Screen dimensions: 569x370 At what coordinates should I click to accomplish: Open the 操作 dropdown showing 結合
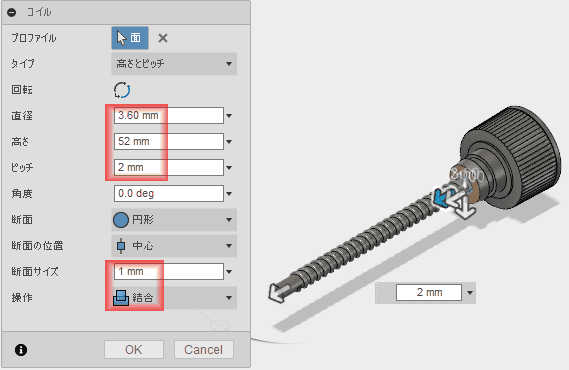click(x=174, y=298)
